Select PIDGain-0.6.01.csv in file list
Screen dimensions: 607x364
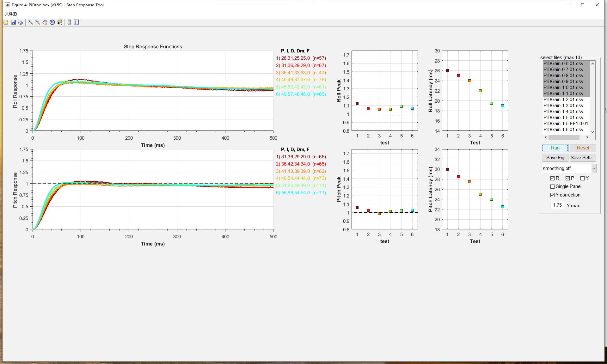(x=566, y=64)
